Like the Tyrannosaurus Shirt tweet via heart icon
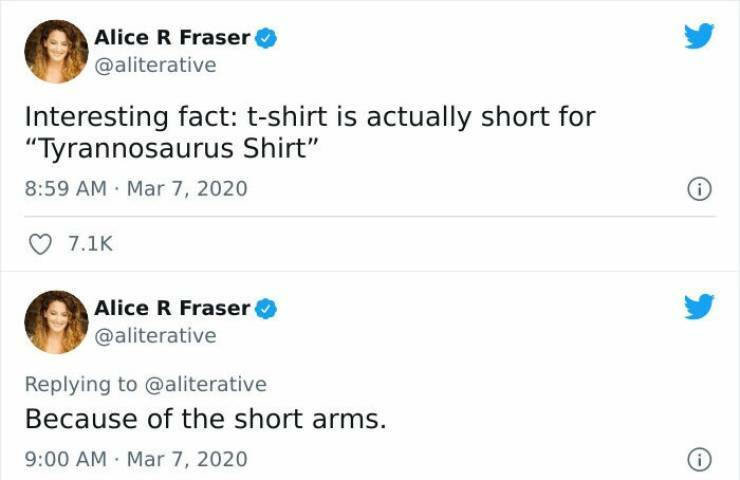740x480 pixels. (40, 244)
